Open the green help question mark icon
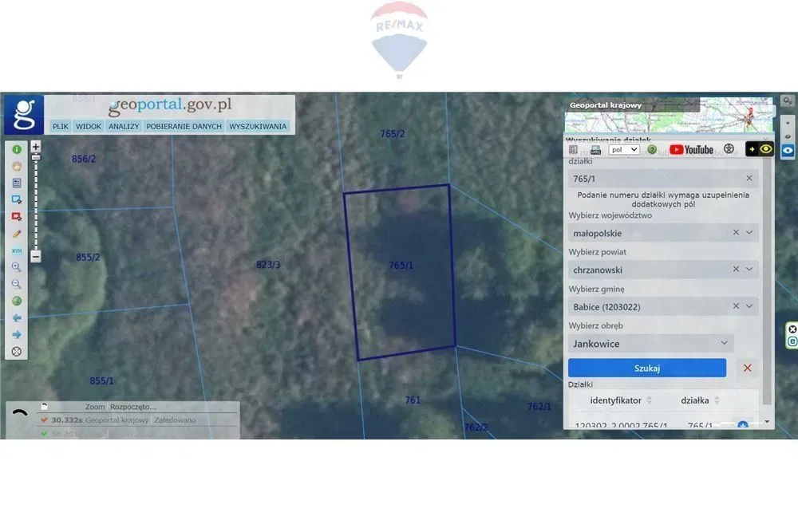 click(x=652, y=149)
